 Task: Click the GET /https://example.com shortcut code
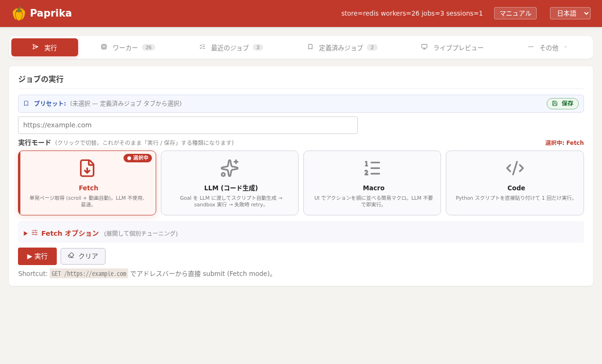[89, 274]
